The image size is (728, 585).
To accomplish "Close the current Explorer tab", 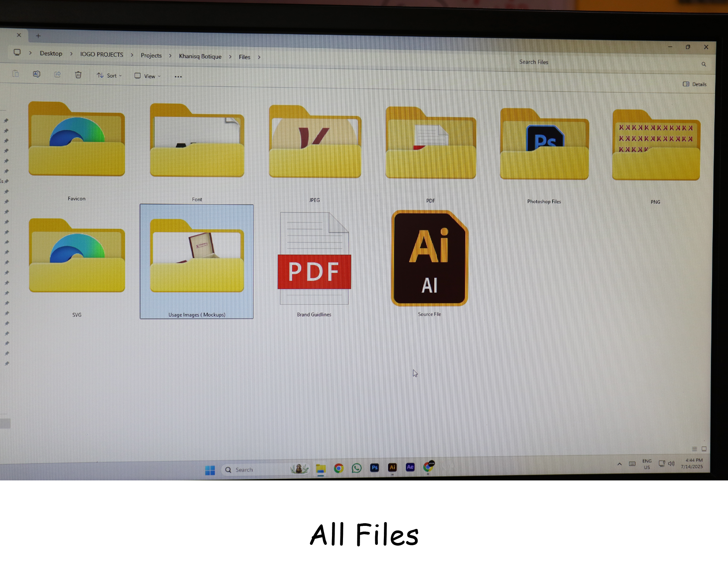I will pos(19,35).
